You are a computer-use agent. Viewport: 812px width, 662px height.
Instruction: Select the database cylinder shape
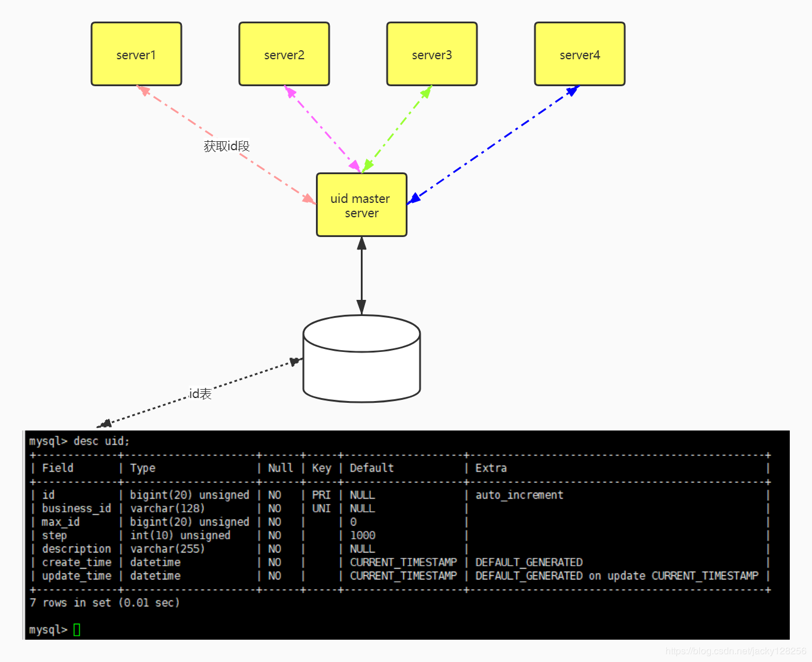361,359
